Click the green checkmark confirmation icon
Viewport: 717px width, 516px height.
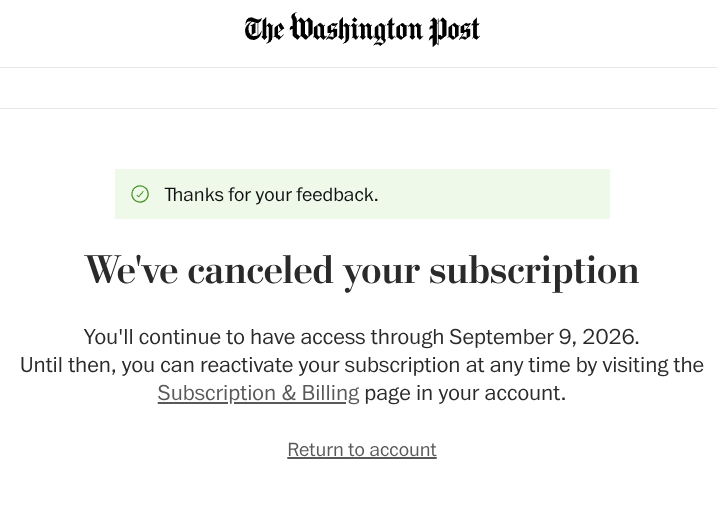(140, 194)
